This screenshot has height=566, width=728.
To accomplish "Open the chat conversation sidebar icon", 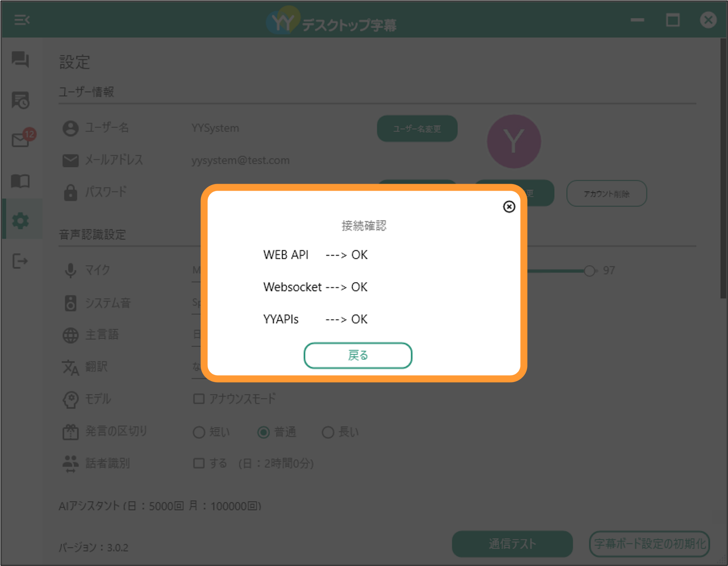I will (x=20, y=59).
